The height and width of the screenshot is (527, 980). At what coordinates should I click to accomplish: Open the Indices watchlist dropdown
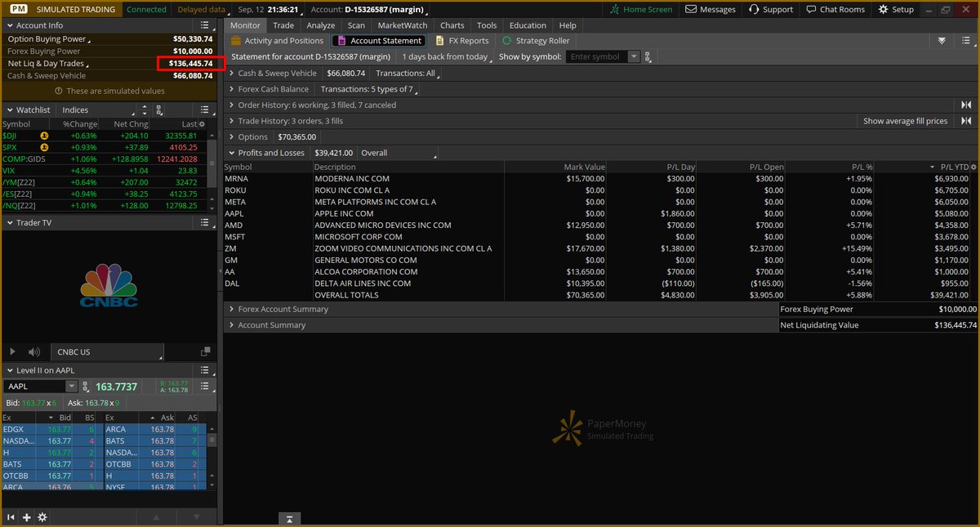point(98,109)
